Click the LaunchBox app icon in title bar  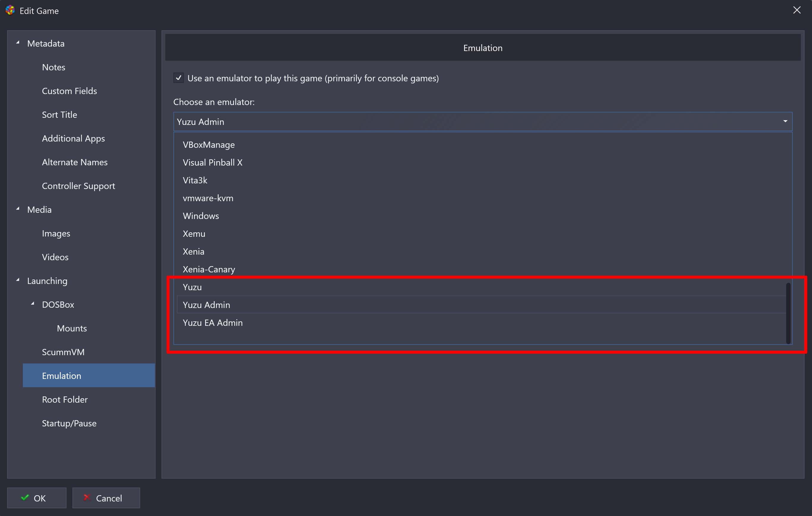pyautogui.click(x=10, y=10)
